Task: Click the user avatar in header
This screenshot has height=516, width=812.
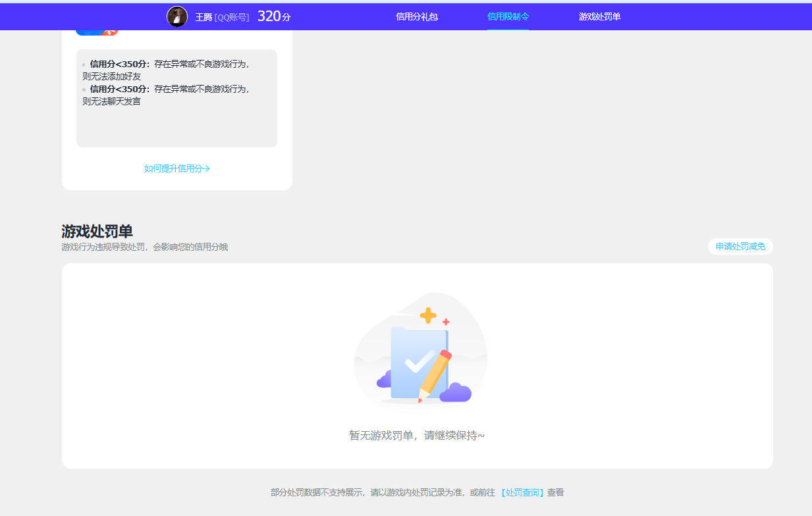Action: point(177,16)
